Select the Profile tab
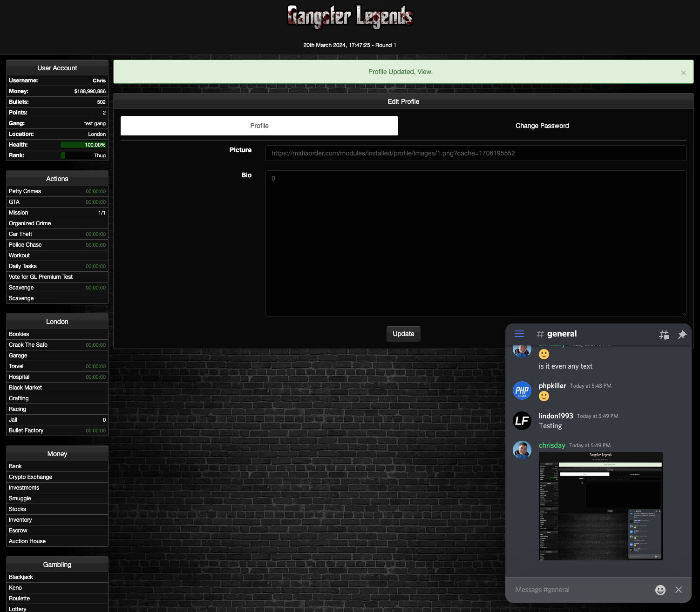Screen dimensions: 700x612 [x=259, y=126]
